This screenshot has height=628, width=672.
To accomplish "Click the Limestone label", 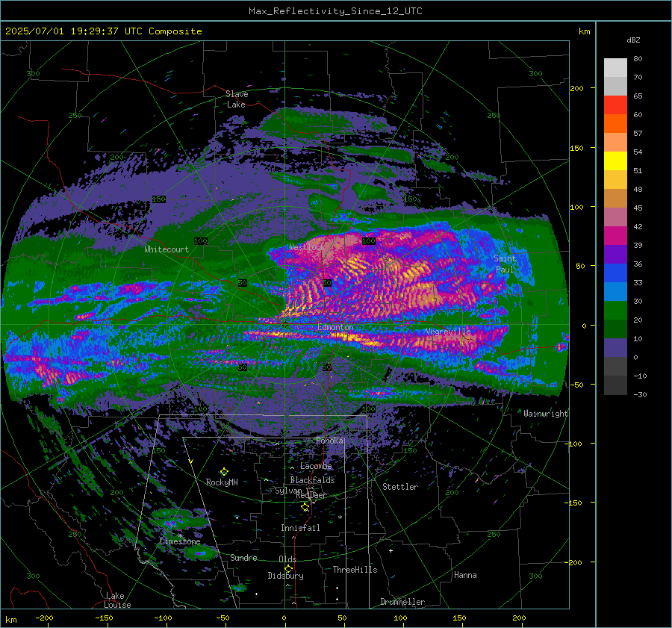I will (180, 541).
